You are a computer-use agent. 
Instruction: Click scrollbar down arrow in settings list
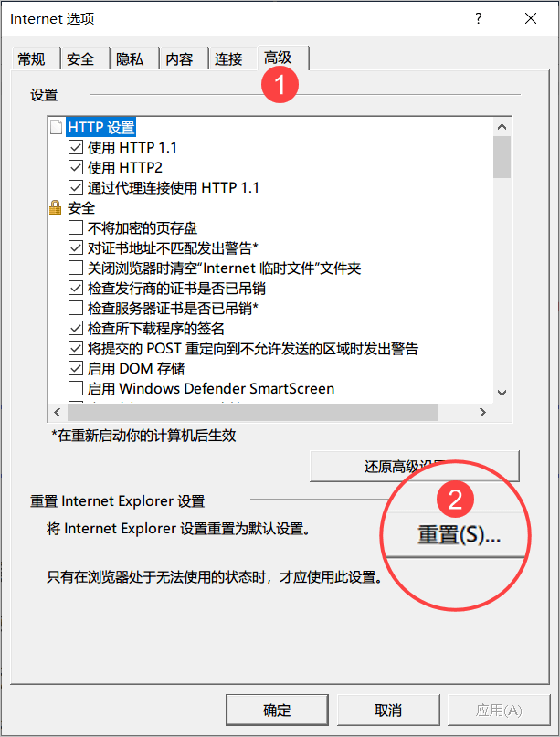pos(502,393)
